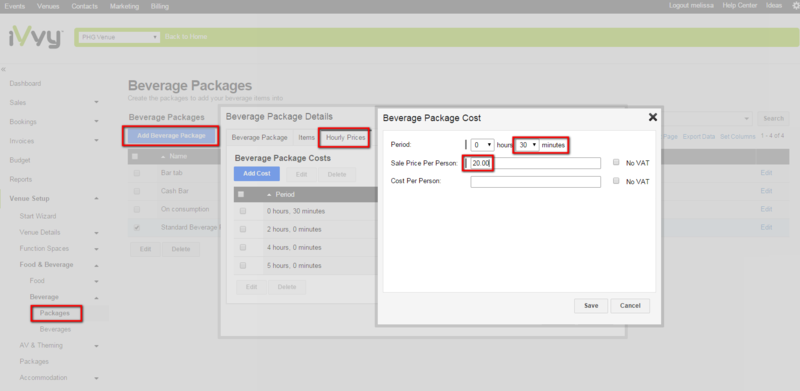800x391 pixels.
Task: Open the Help Center link
Action: 740,6
